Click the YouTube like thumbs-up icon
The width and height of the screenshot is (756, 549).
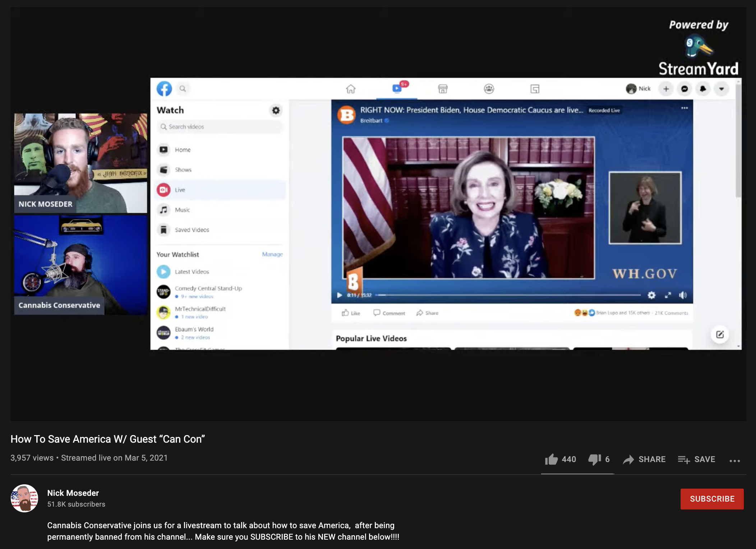point(551,459)
